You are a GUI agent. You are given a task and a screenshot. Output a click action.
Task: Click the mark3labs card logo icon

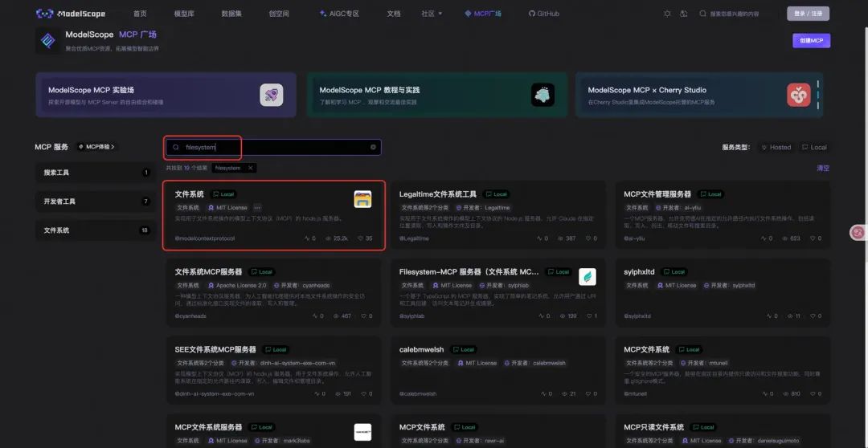(x=362, y=432)
